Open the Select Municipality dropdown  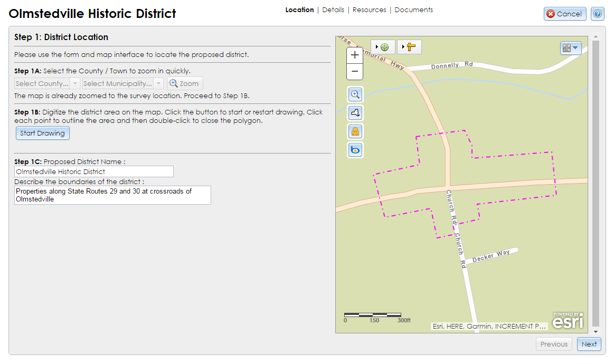click(x=122, y=83)
